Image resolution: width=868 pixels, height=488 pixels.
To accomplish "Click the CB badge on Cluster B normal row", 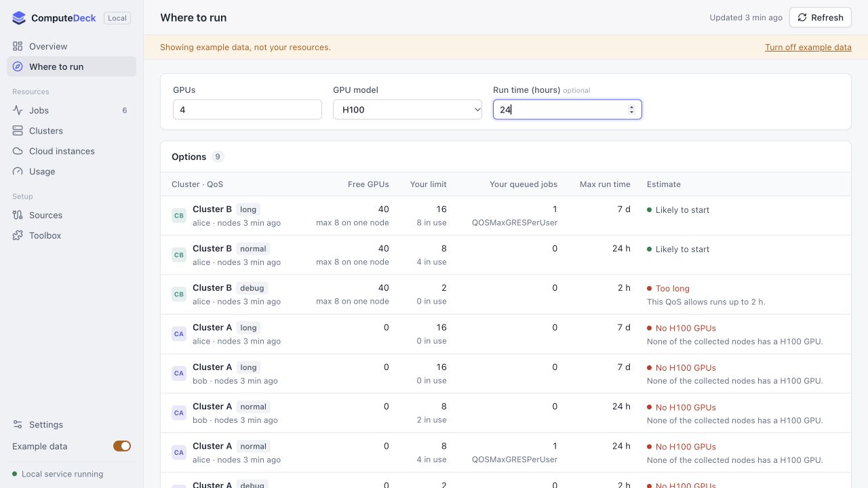I will click(x=179, y=255).
